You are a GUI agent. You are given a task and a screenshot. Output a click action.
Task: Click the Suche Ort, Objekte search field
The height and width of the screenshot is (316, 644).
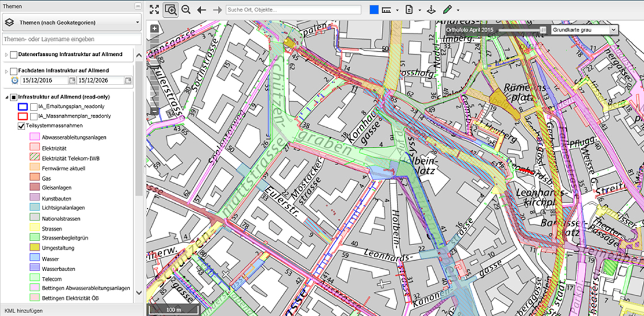coord(293,10)
